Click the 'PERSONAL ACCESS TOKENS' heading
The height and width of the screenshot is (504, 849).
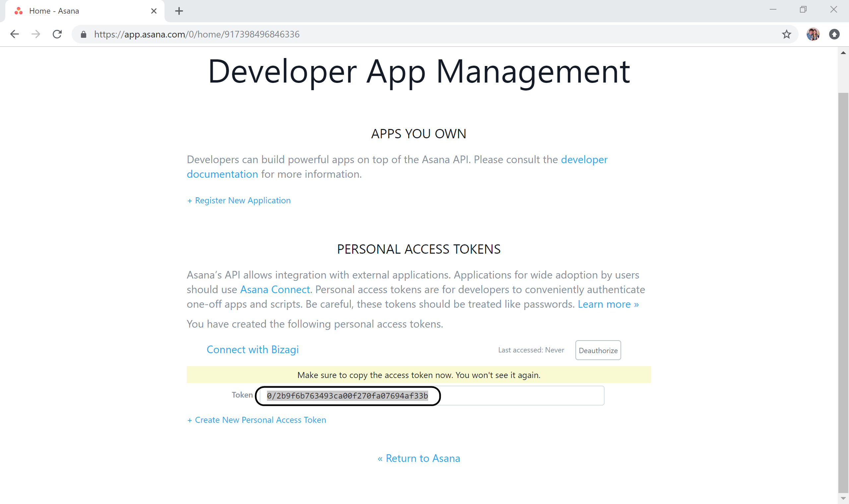pos(419,249)
